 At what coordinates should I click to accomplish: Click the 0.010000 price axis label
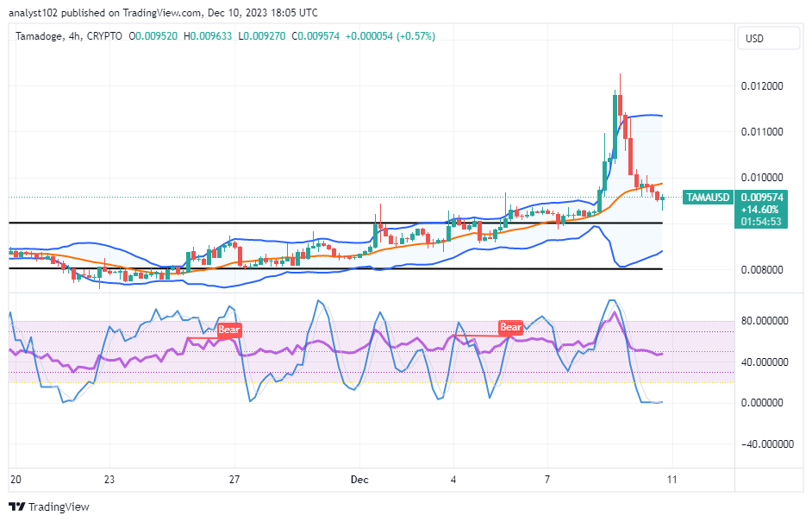762,177
